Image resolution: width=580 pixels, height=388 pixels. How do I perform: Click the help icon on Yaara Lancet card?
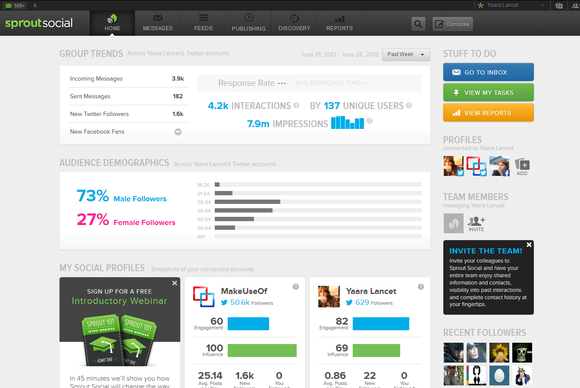tap(421, 287)
